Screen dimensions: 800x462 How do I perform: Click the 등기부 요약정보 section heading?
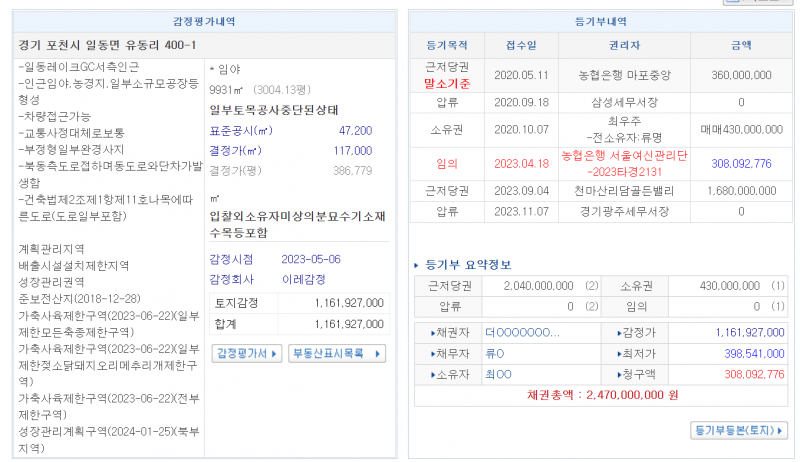468,265
